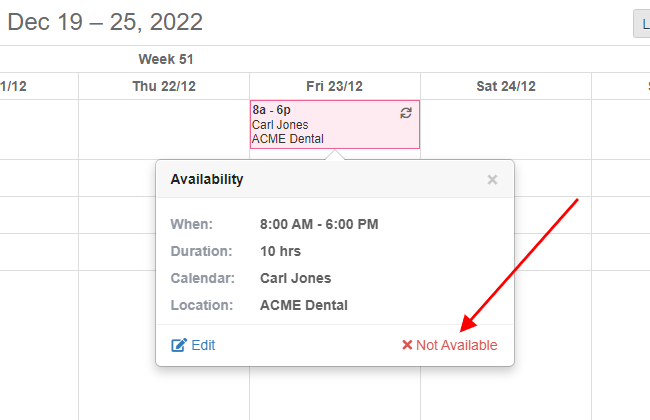Select the empty Sat 24/12 top row cell
This screenshot has height=420, width=650.
pos(506,129)
